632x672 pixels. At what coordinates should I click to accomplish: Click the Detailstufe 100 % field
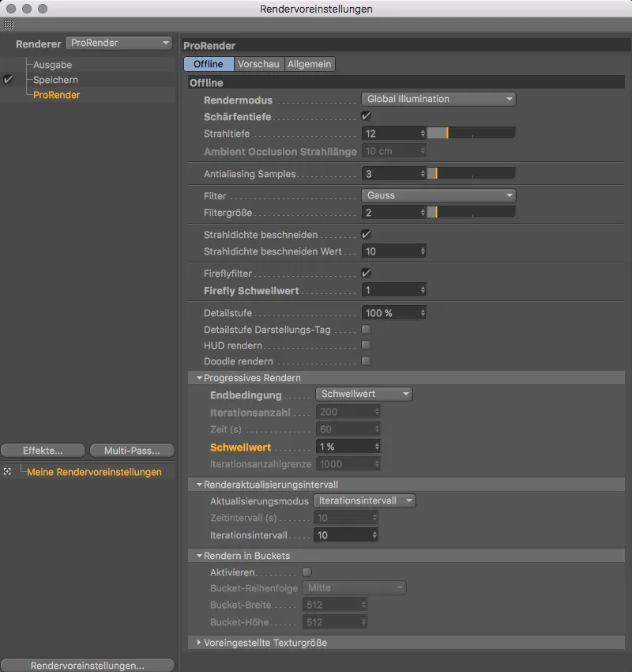394,312
